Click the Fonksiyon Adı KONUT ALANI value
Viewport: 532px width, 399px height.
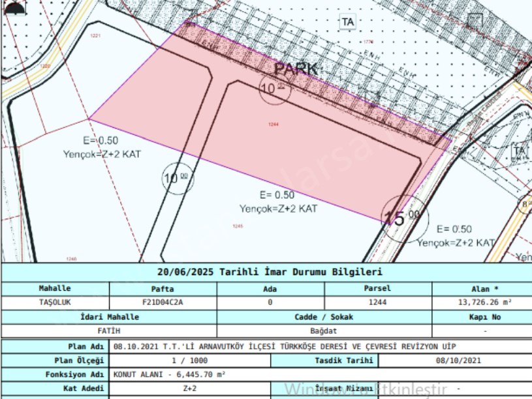170,375
